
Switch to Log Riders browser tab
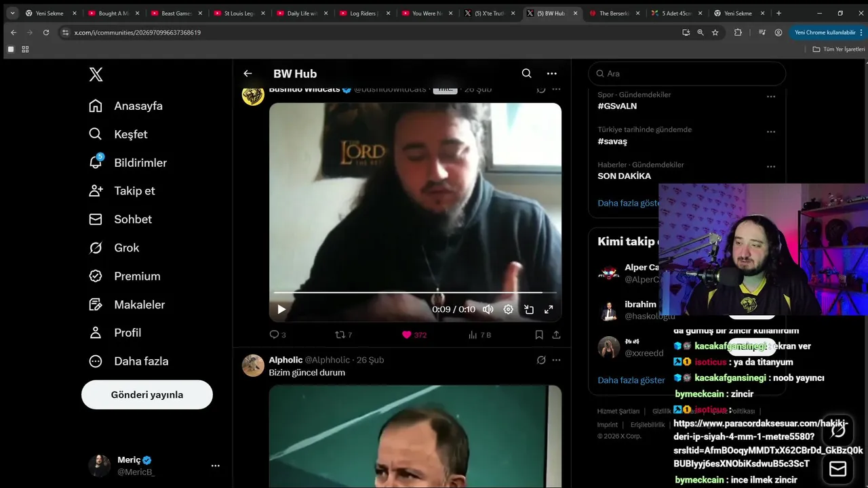(x=363, y=13)
